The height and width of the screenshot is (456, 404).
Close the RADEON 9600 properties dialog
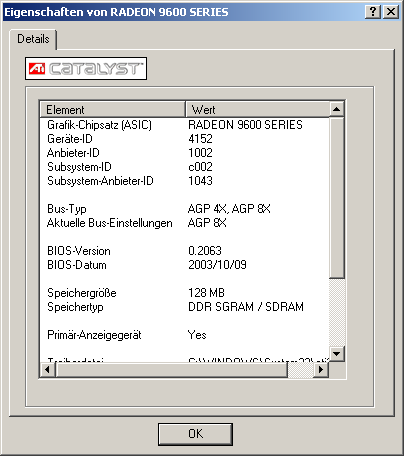[x=391, y=12]
